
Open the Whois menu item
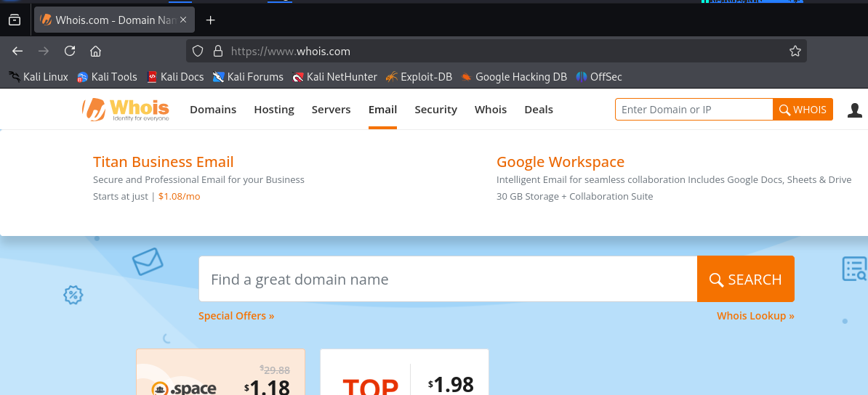click(x=491, y=110)
